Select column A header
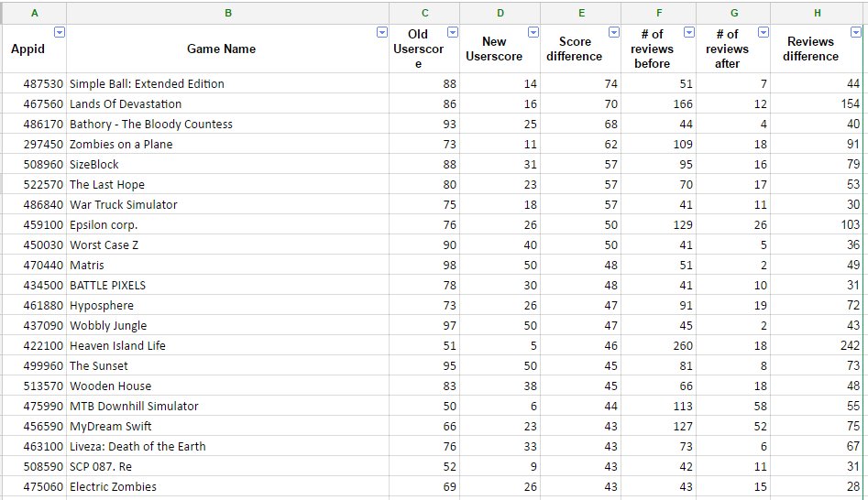The width and height of the screenshot is (868, 500). pyautogui.click(x=34, y=13)
